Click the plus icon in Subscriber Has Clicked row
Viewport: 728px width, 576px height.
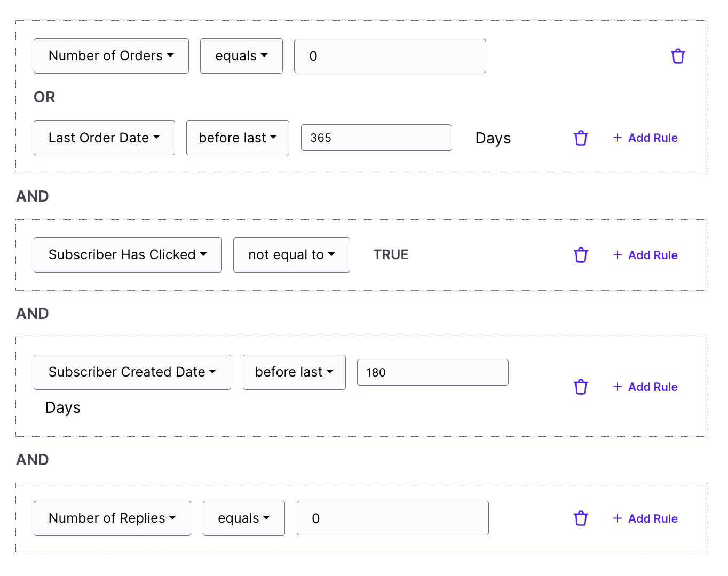[618, 255]
